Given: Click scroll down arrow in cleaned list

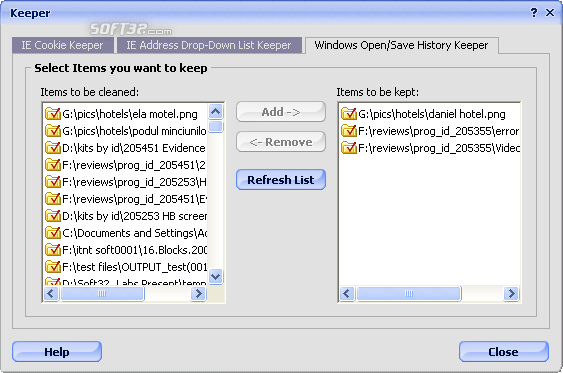Looking at the screenshot, I should (x=215, y=276).
